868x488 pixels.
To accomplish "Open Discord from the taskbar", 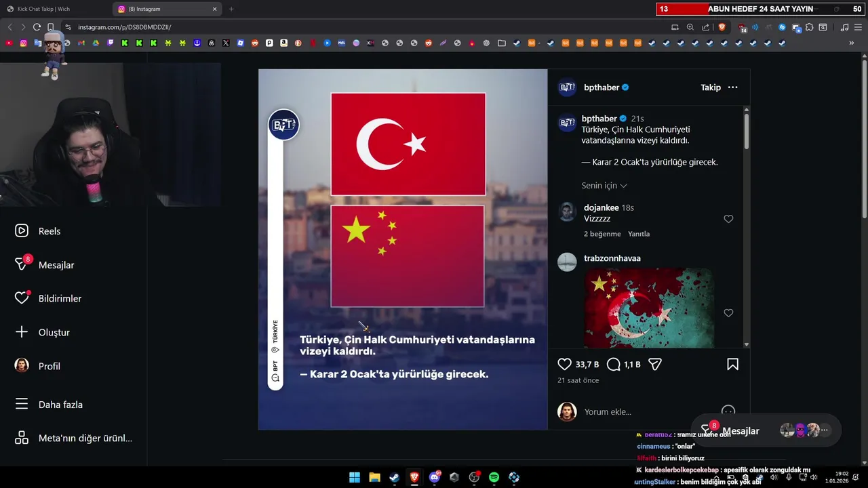I will [x=435, y=477].
